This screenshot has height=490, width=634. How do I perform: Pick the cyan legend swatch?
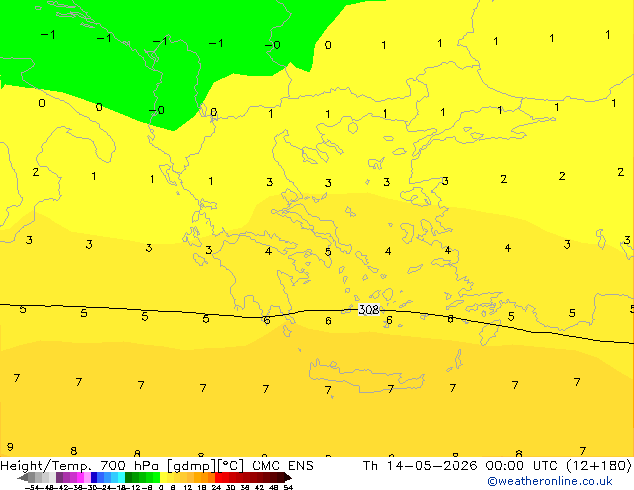coord(121,477)
